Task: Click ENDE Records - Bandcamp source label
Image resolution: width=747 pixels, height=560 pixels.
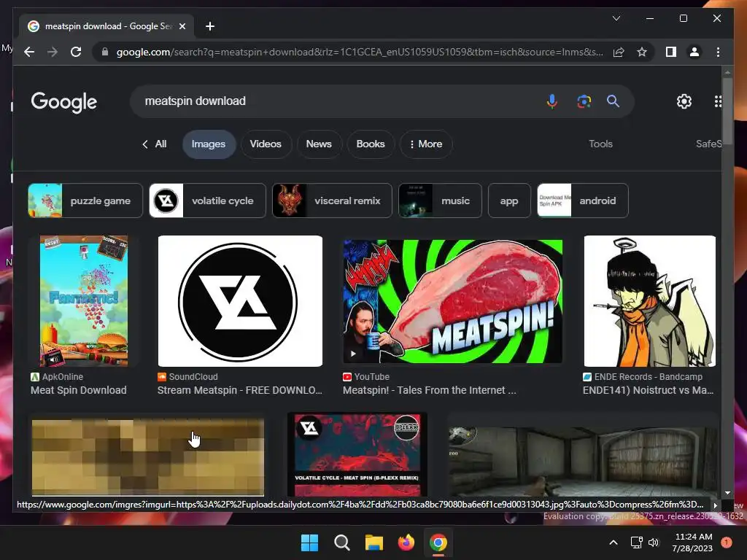Action: click(x=643, y=377)
